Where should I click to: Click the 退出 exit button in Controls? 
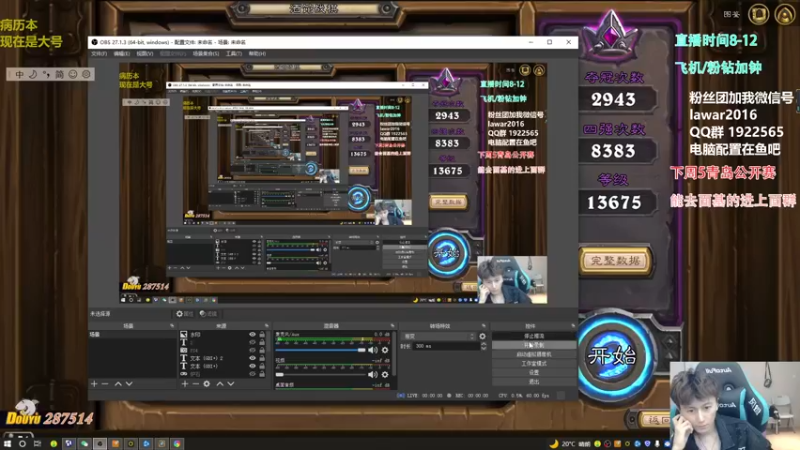534,381
